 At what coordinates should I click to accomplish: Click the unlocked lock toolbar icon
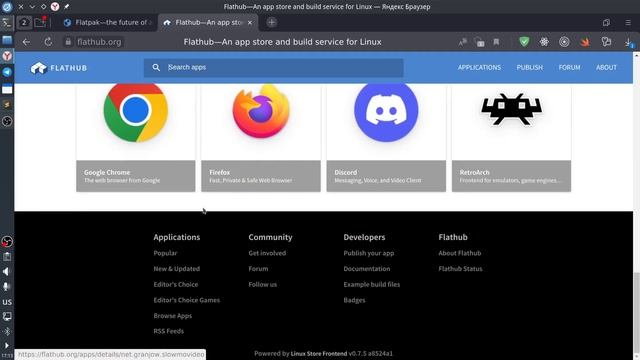click(x=479, y=42)
